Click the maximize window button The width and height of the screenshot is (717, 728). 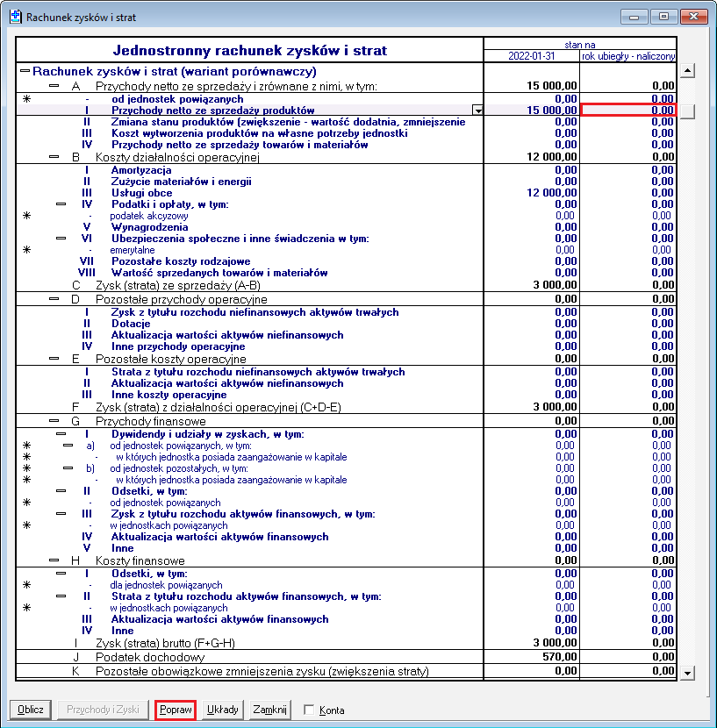664,17
